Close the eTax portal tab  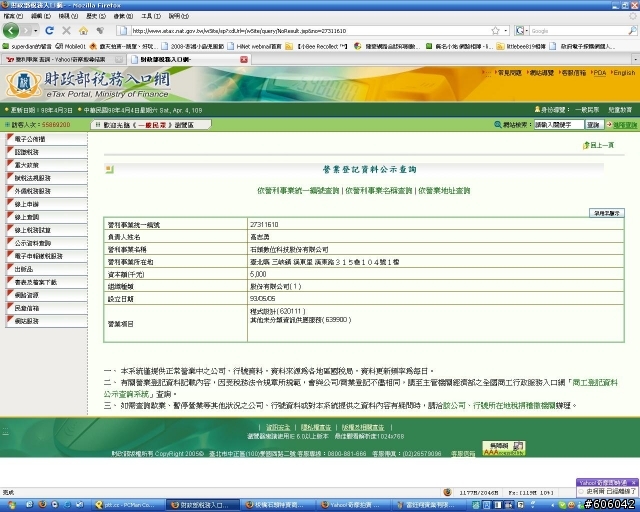[244, 60]
